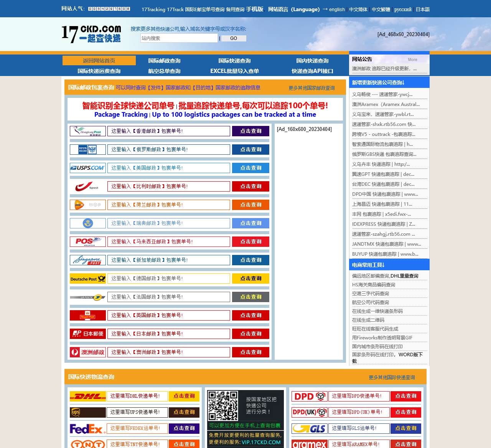This screenshot has height=448, width=491.
Task: Click the PostNL Netherlands logo
Action: pos(88,205)
